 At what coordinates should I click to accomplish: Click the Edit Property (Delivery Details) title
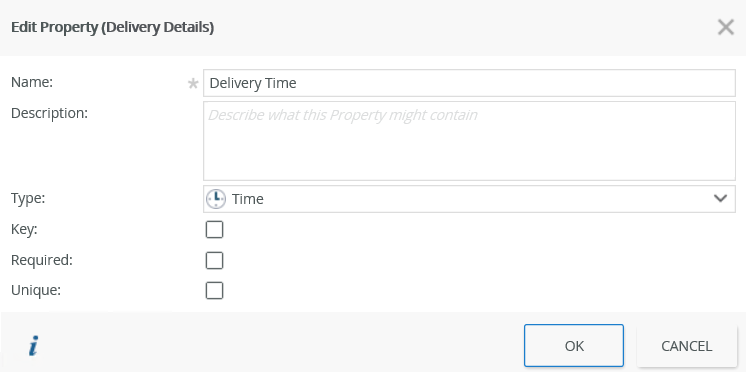[112, 28]
